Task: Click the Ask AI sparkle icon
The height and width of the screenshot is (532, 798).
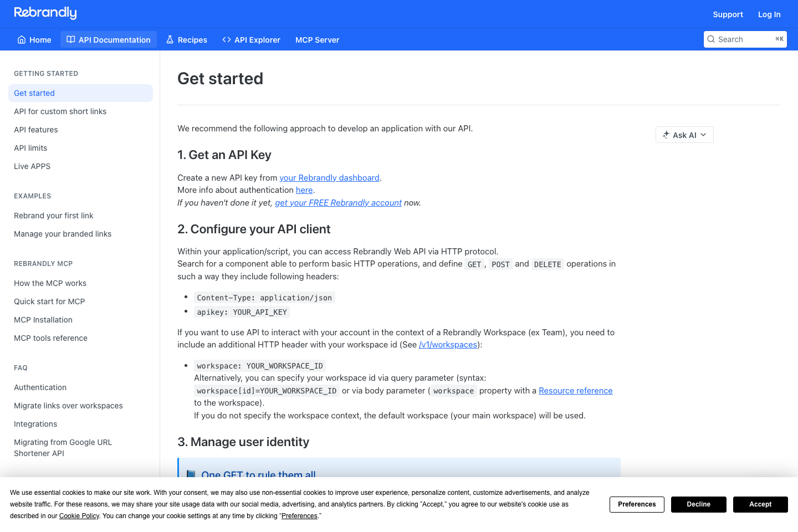Action: click(x=666, y=134)
